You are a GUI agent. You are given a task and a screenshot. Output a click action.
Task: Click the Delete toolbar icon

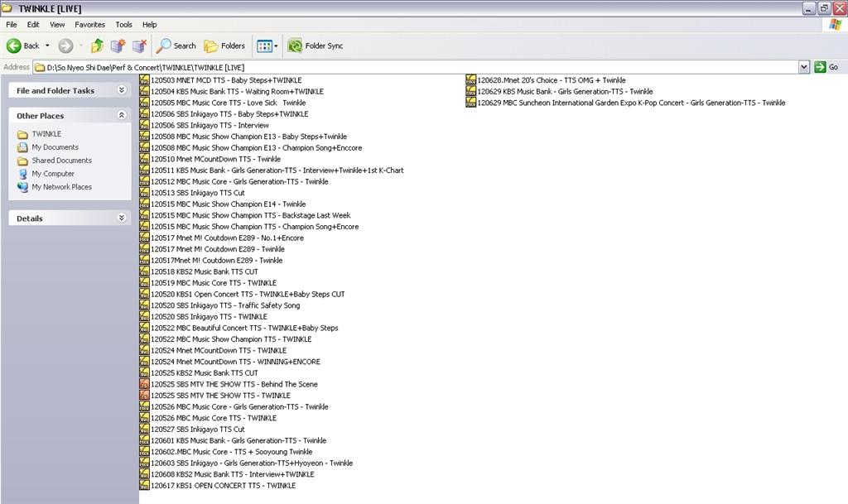(x=139, y=46)
